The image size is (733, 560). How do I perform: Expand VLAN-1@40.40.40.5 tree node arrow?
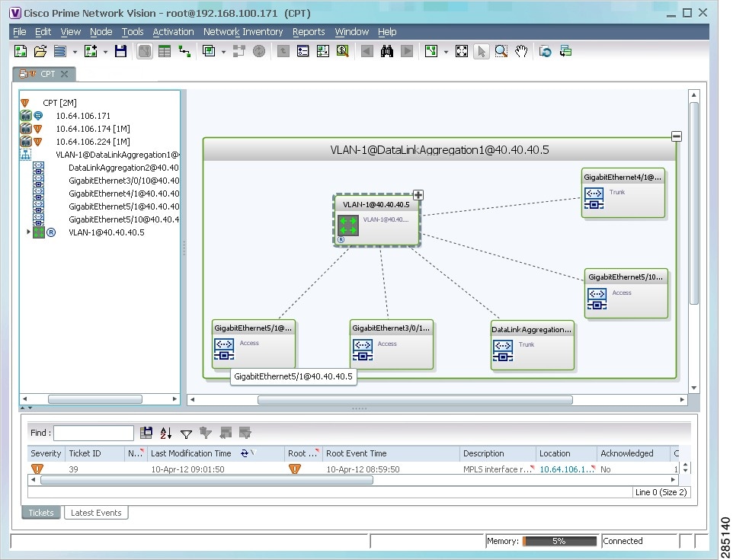(28, 232)
